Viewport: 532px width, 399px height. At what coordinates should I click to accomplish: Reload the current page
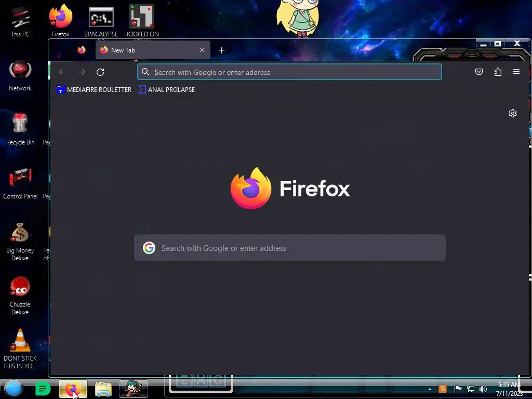pos(100,72)
